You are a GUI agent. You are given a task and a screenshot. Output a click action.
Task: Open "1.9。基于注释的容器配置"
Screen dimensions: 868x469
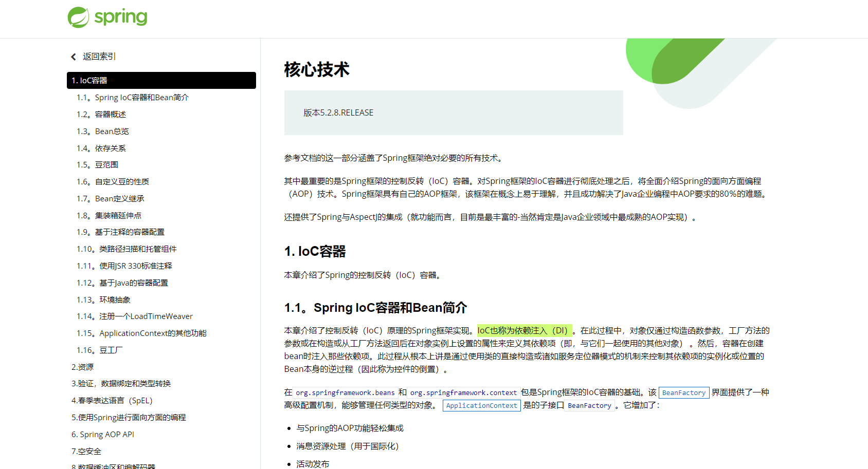(x=120, y=232)
